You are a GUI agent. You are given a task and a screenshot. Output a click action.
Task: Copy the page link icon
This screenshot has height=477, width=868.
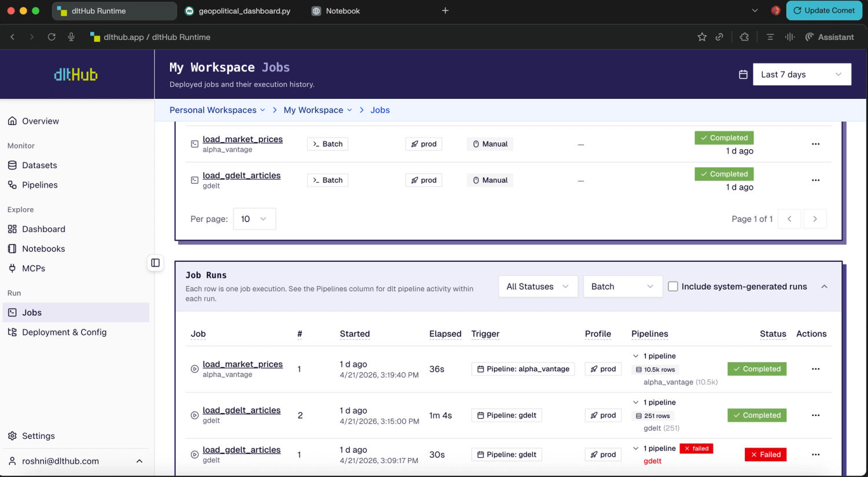(x=719, y=37)
